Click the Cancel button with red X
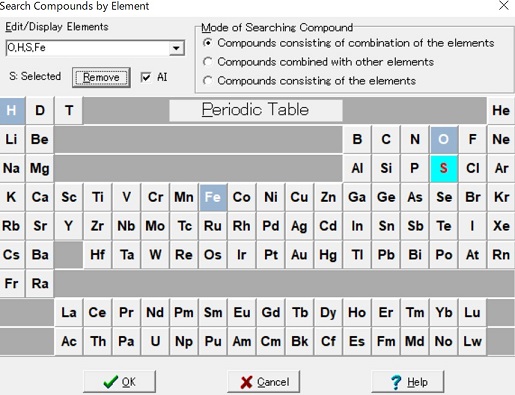 264,381
